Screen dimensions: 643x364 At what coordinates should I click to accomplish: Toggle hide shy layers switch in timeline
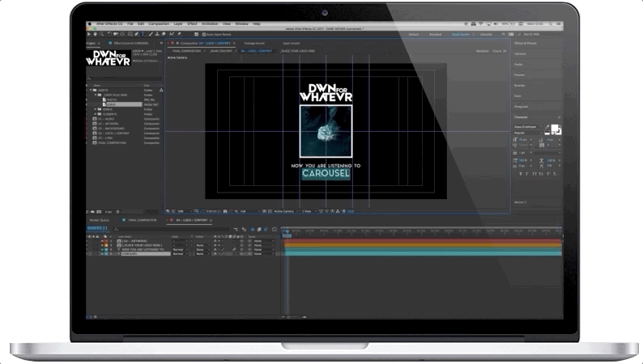click(252, 229)
